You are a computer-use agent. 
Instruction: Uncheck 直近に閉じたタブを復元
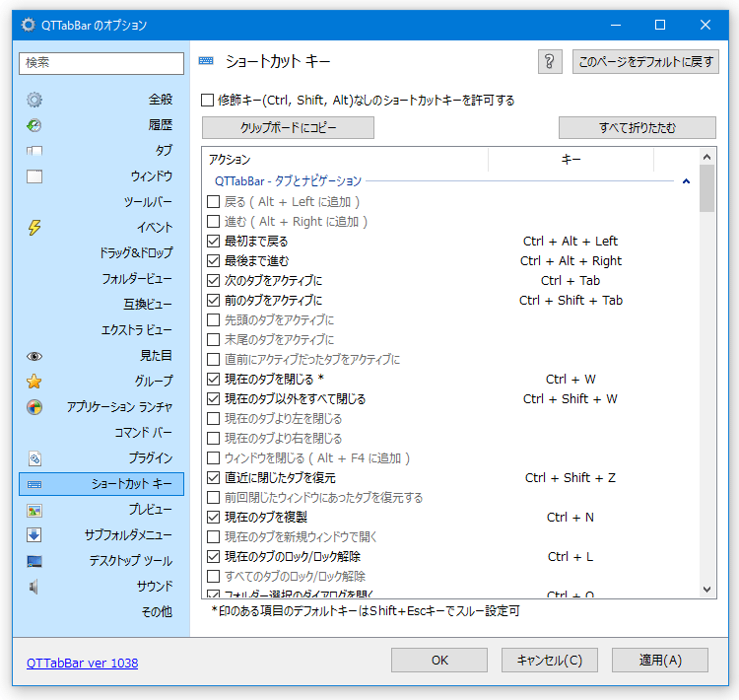(x=214, y=478)
